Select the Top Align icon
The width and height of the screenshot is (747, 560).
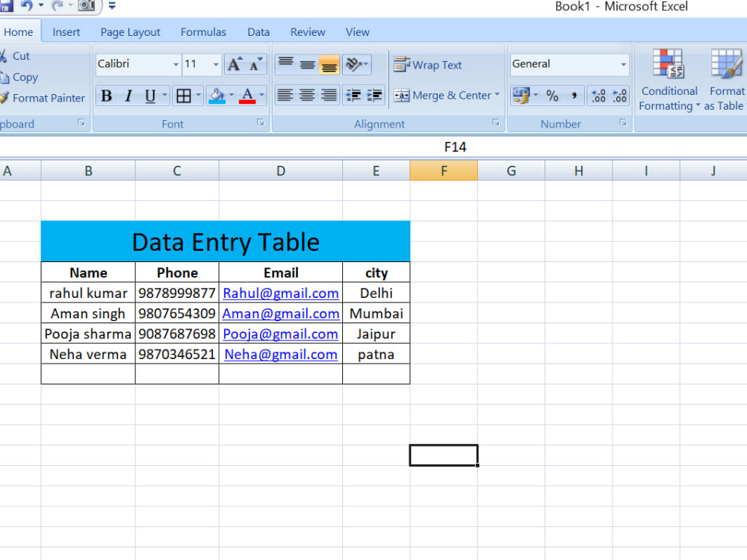click(x=286, y=64)
